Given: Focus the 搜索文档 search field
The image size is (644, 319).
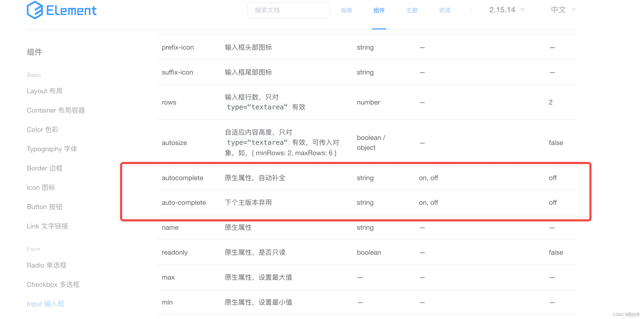Looking at the screenshot, I should [x=289, y=10].
